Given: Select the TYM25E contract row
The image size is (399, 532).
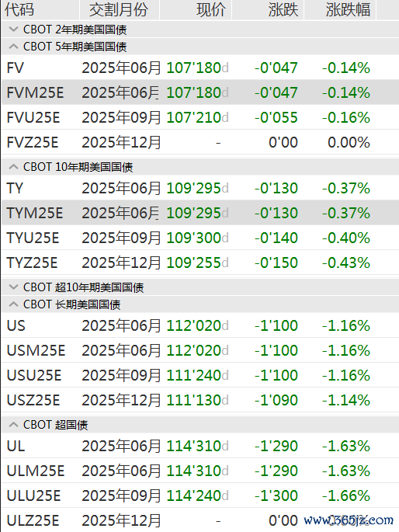Looking at the screenshot, I should tap(200, 213).
